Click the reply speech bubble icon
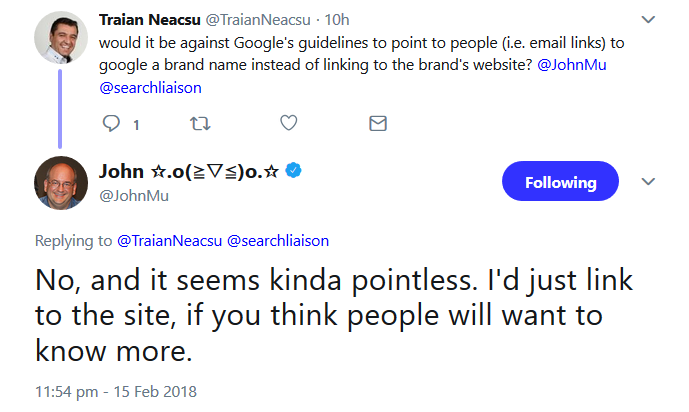689x412 pixels. coord(112,124)
